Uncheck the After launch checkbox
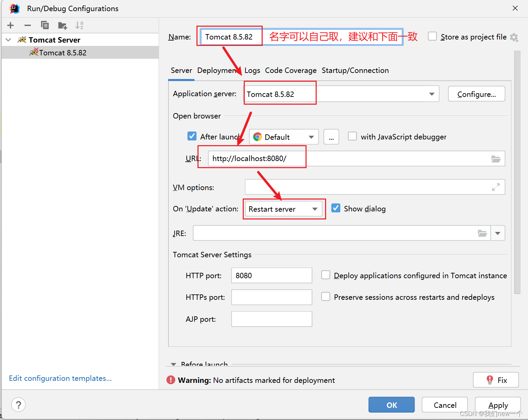The image size is (528, 420). pyautogui.click(x=192, y=136)
